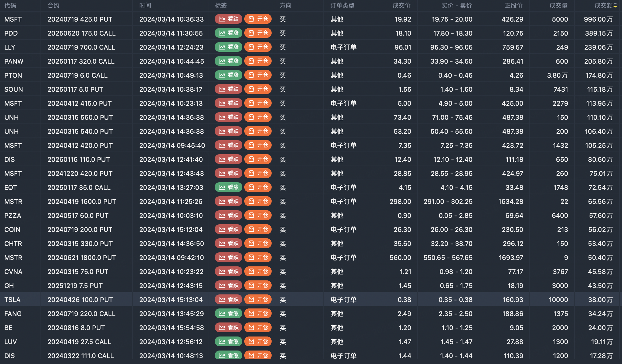This screenshot has height=364, width=622.
Task: Click the 成交量 column header
Action: click(558, 5)
